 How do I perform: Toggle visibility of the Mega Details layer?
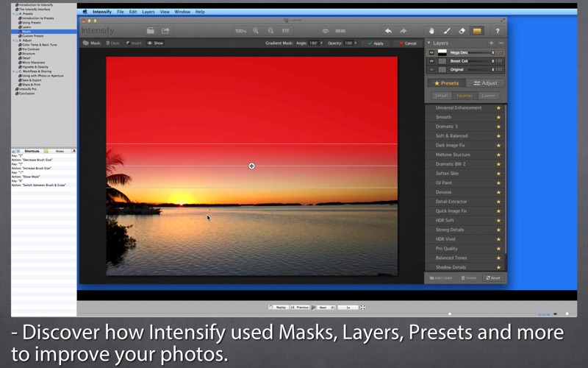pyautogui.click(x=431, y=52)
